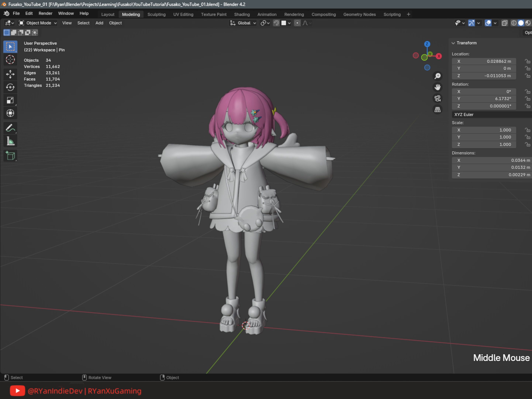Viewport: 532px width, 399px height.
Task: Select the Rotate tool
Action: (x=10, y=87)
